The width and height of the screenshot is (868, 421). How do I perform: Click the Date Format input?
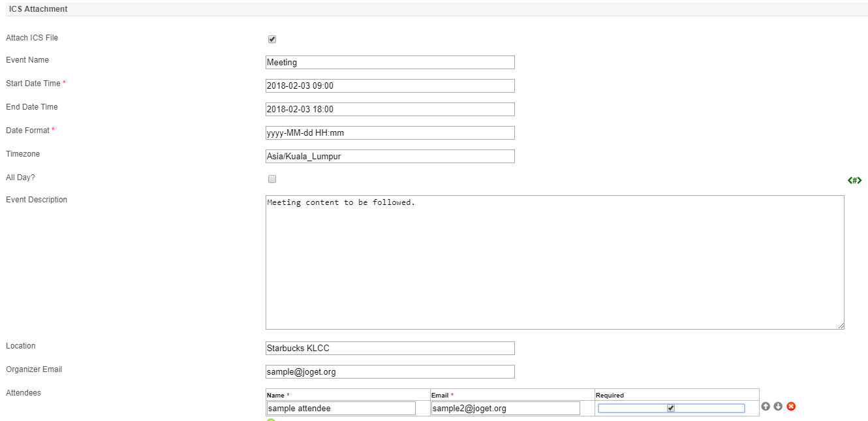[390, 133]
